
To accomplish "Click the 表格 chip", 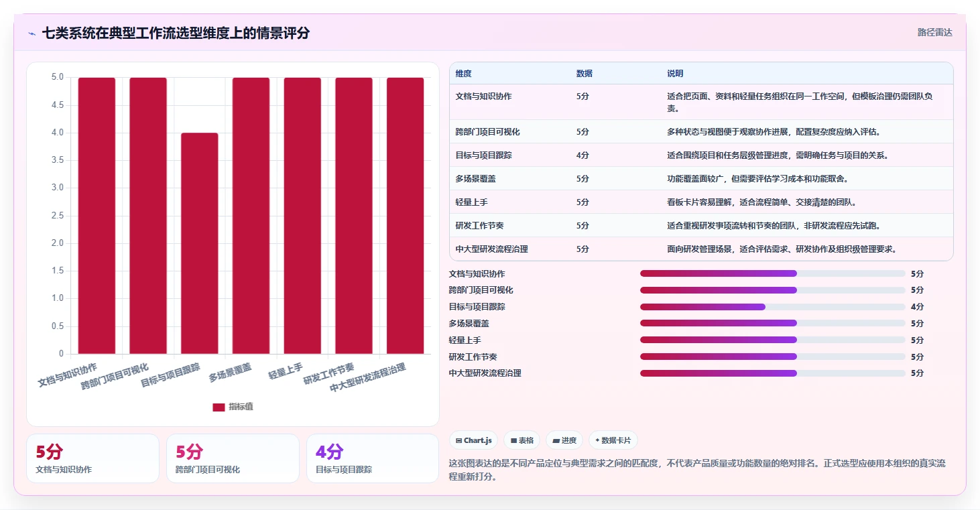I will point(522,440).
